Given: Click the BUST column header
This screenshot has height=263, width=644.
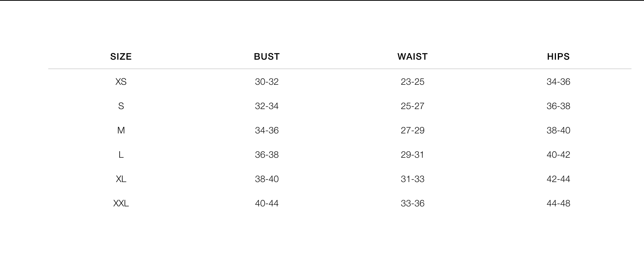Looking at the screenshot, I should point(267,57).
